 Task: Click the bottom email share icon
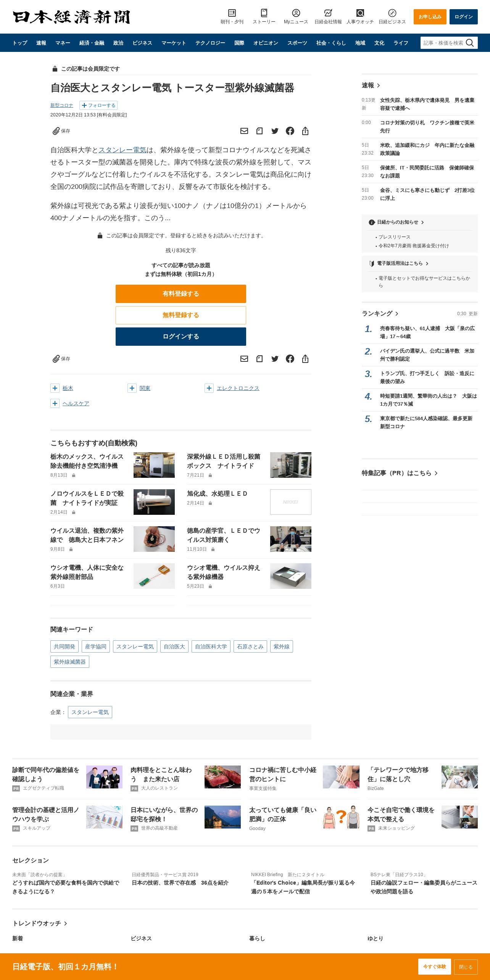pos(244,359)
